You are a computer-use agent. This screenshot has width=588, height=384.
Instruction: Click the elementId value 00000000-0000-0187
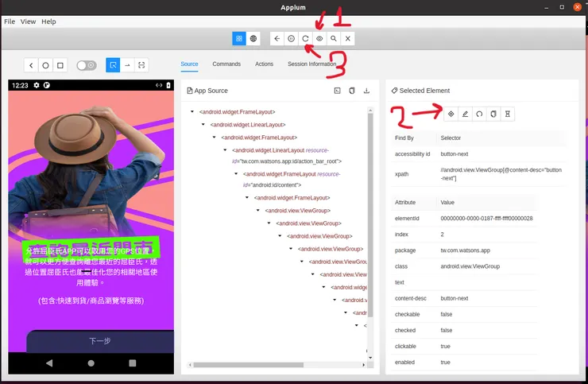[x=486, y=218]
